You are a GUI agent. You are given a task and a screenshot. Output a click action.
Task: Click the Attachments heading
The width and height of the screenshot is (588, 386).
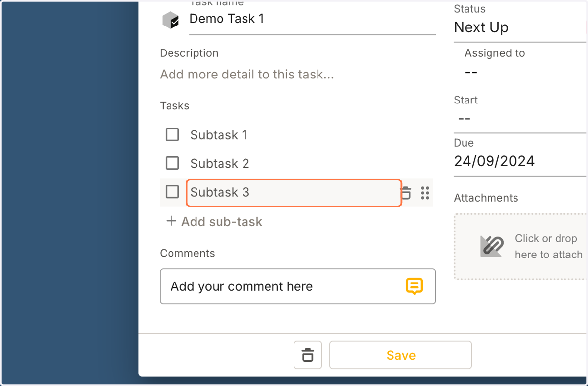click(486, 198)
